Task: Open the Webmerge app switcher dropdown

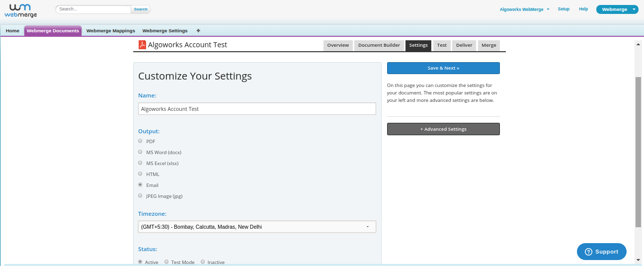Action: point(617,9)
